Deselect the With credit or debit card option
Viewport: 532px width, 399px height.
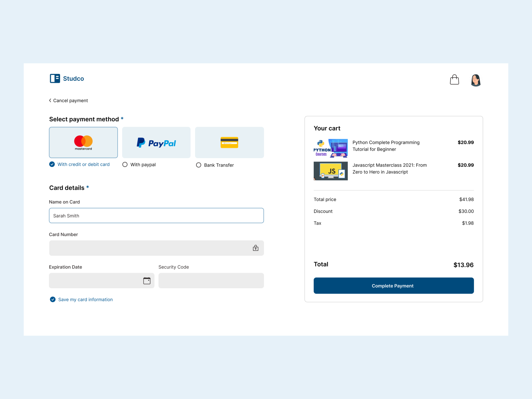point(52,164)
